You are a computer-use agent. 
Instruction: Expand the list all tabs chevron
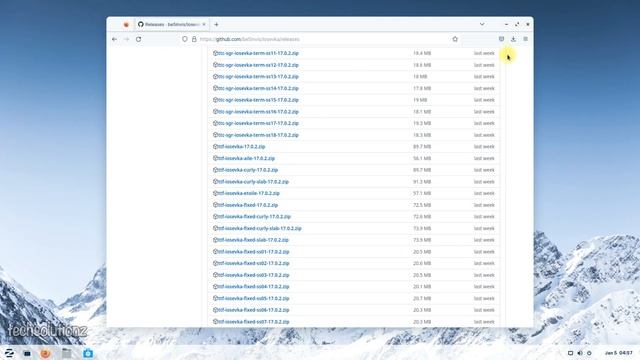(482, 24)
